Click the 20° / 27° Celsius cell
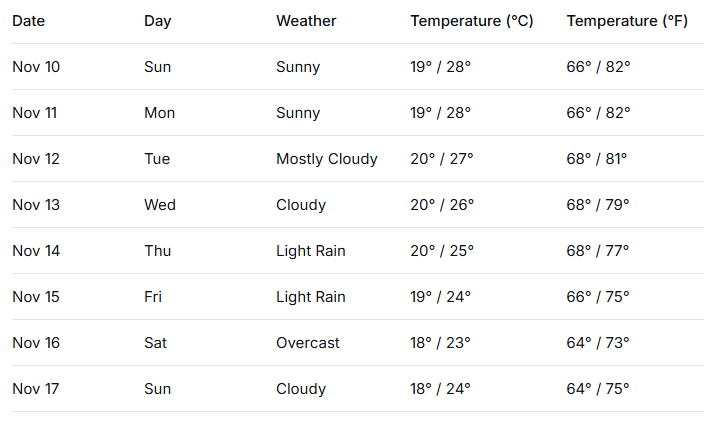Image resolution: width=726 pixels, height=431 pixels. 442,159
